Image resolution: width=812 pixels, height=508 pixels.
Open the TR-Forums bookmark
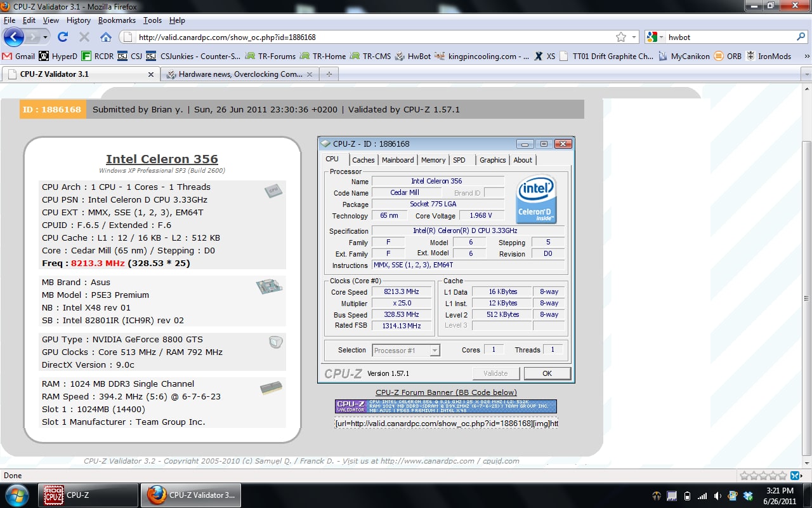270,56
